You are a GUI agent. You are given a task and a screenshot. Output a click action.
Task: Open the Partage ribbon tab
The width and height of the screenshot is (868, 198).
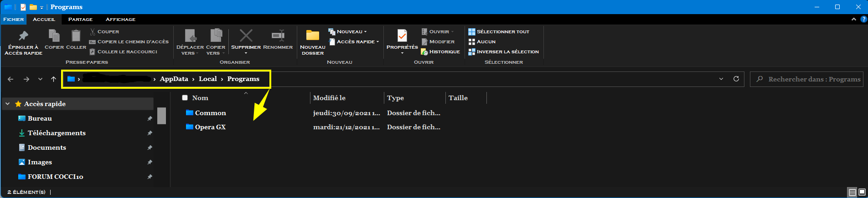point(80,19)
